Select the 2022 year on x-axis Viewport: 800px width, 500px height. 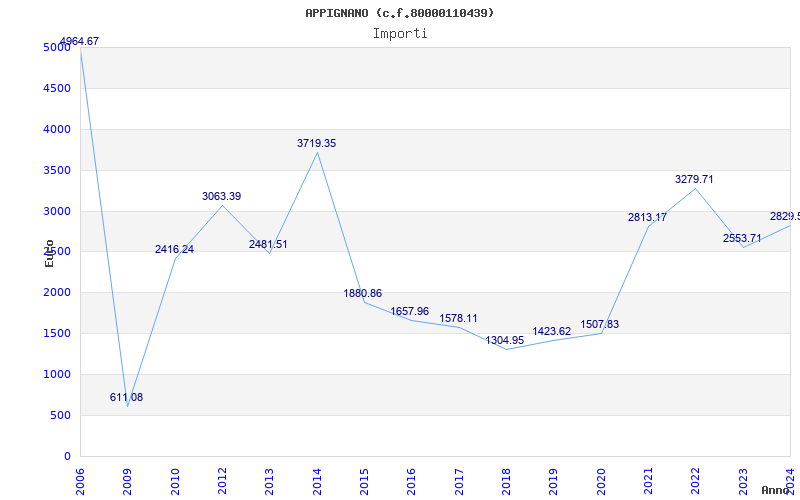click(696, 482)
